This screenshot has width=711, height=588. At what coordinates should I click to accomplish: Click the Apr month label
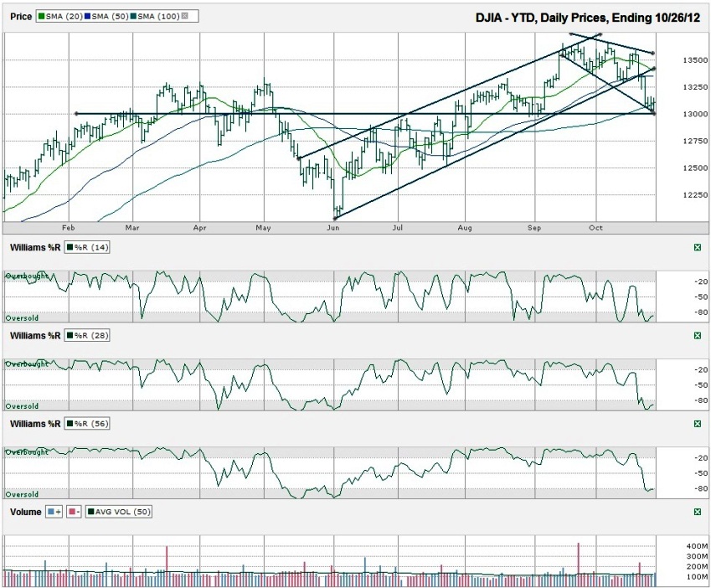click(x=199, y=228)
